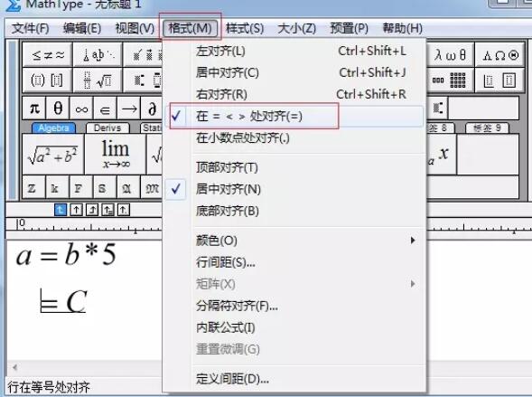This screenshot has height=397, width=532.
Task: Open the Help (H) menu
Action: coord(403,28)
